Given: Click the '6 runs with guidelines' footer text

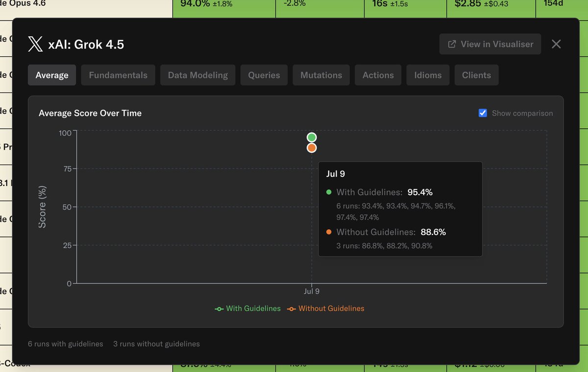Looking at the screenshot, I should (66, 344).
